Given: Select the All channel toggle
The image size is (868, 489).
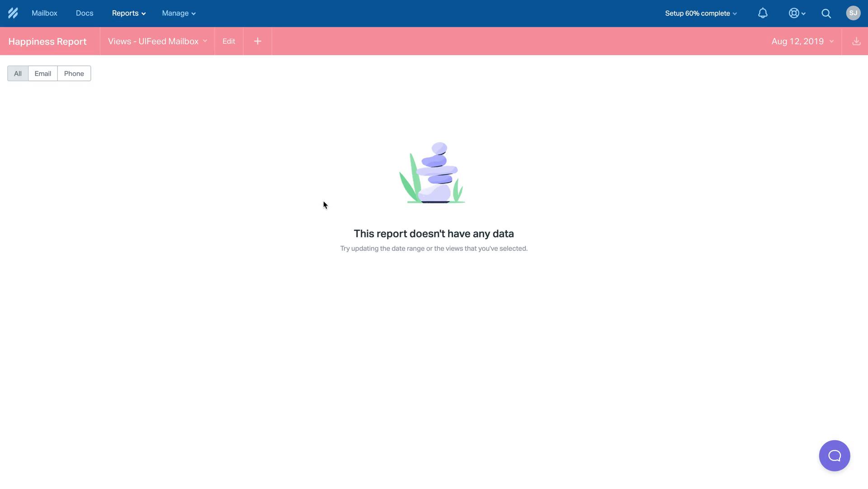Looking at the screenshot, I should (x=18, y=73).
